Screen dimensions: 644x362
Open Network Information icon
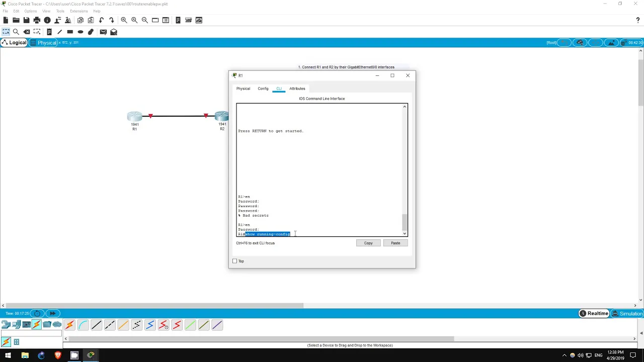[47, 20]
